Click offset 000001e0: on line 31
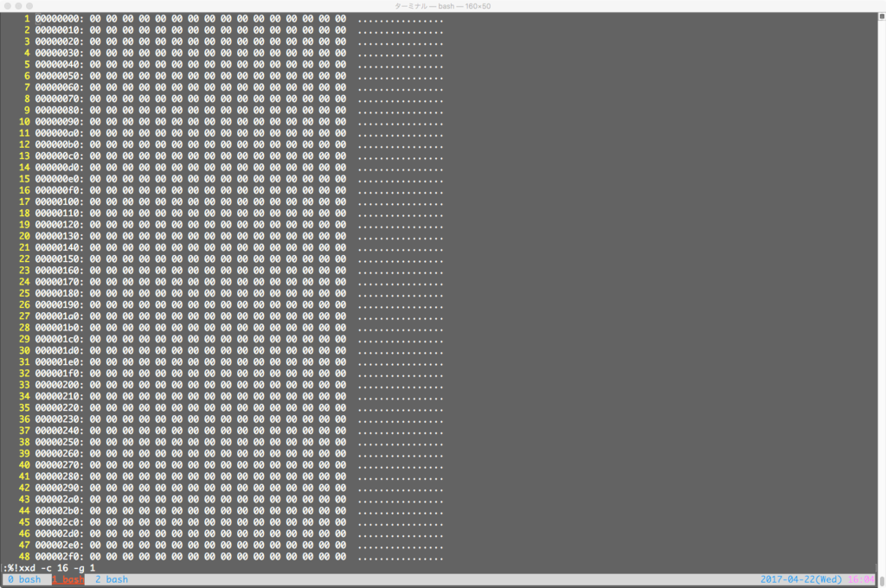 60,361
